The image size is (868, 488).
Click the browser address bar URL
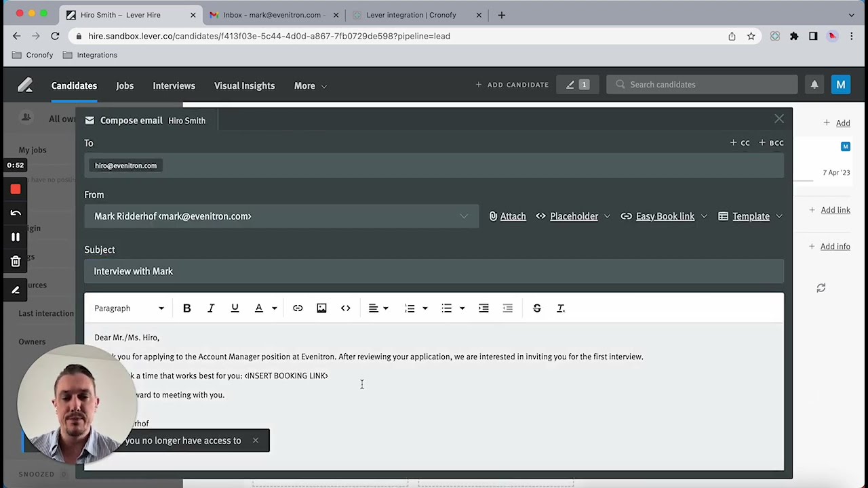coord(269,36)
